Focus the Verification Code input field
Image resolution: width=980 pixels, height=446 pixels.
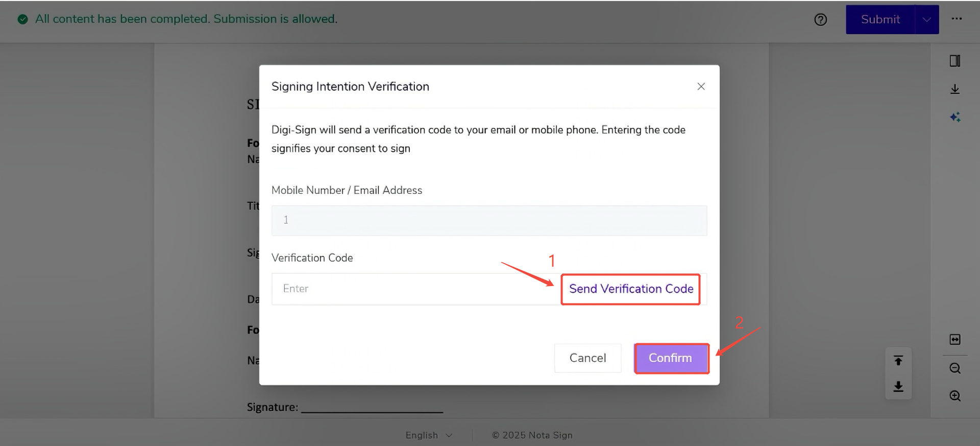click(415, 289)
